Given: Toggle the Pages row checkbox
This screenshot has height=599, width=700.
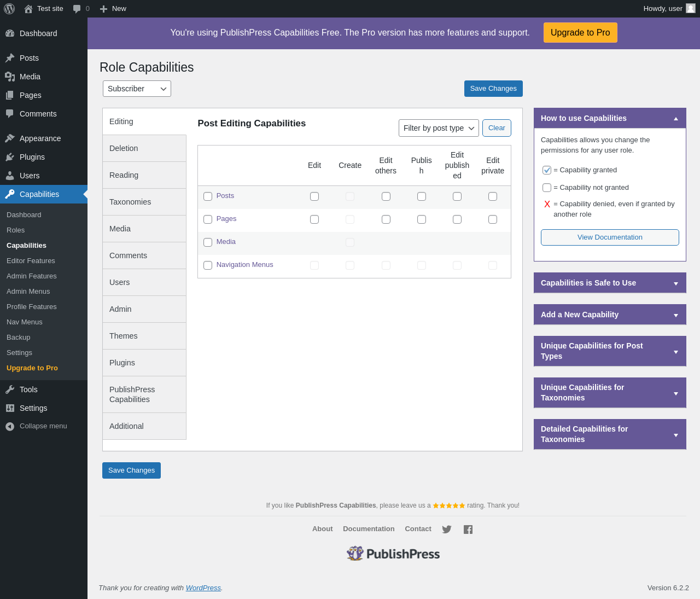Looking at the screenshot, I should (208, 219).
